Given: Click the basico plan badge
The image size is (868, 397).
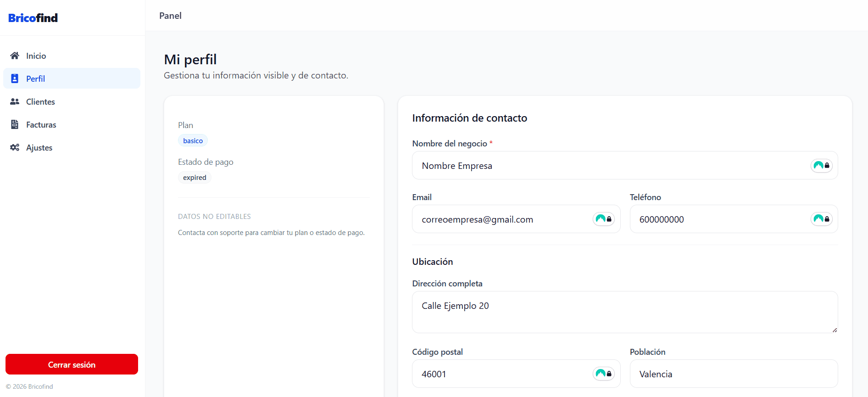Looking at the screenshot, I should pos(193,141).
